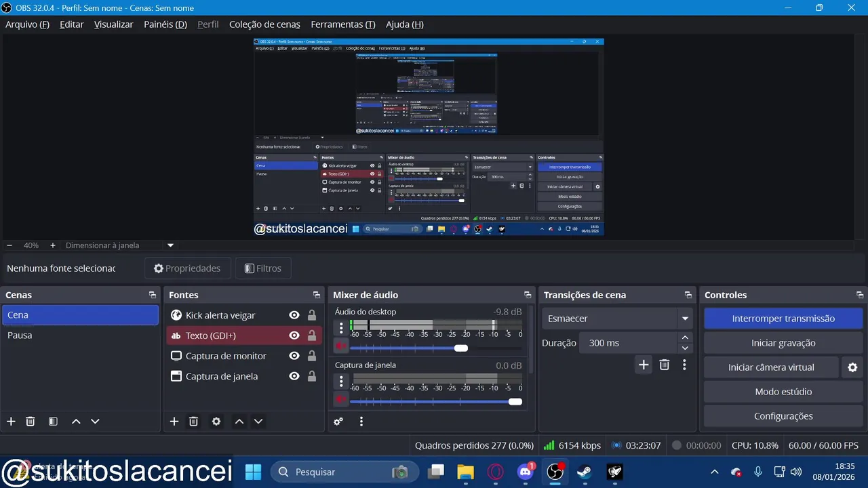
Task: Pop out the Controles dock
Action: pos(860,296)
